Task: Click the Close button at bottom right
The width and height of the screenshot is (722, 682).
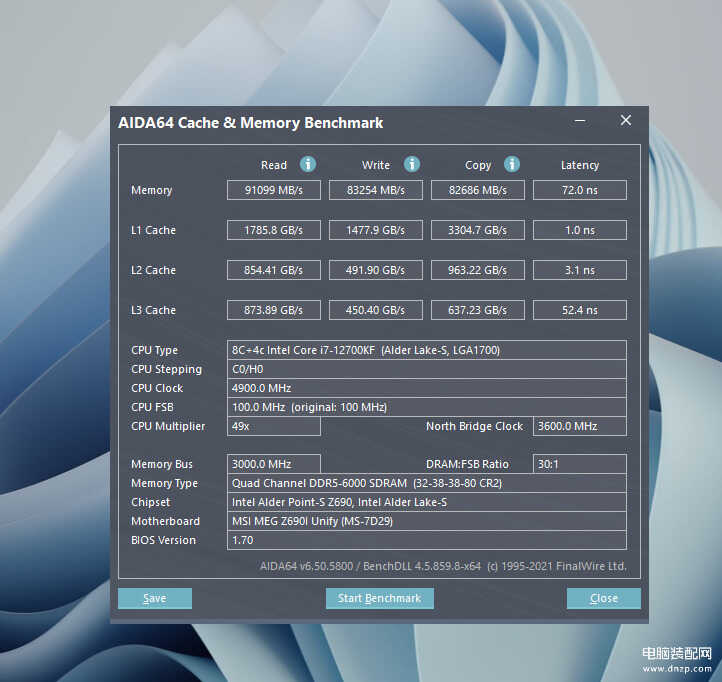Action: pos(603,598)
